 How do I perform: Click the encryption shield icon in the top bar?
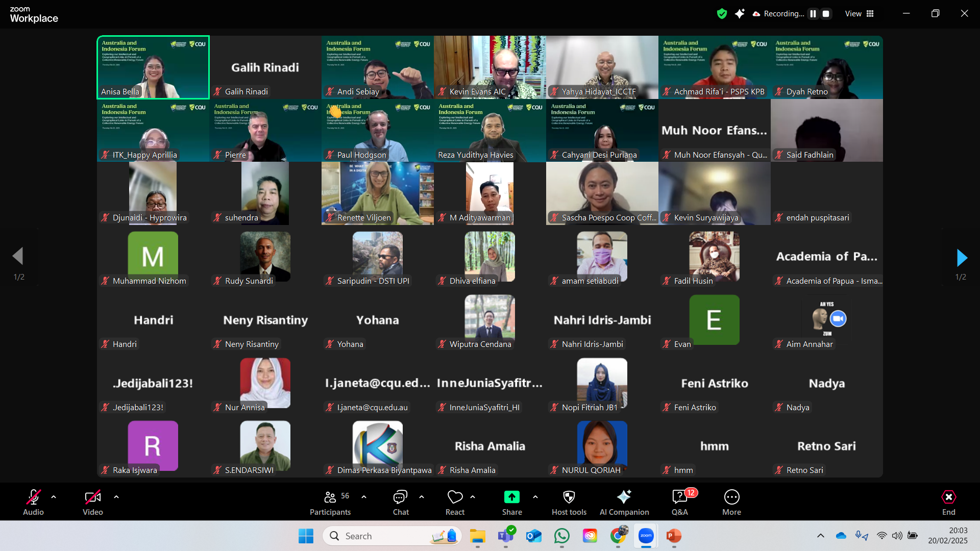[x=722, y=14]
